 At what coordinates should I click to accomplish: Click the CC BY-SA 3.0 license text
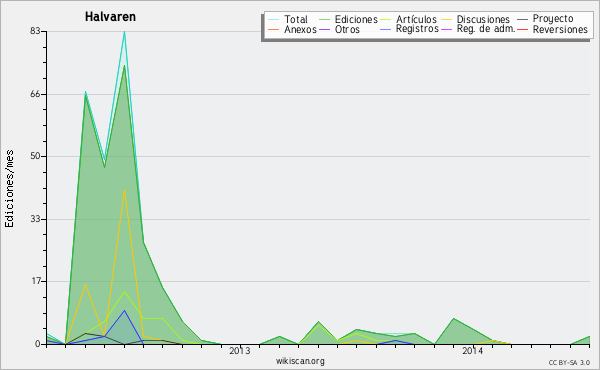pyautogui.click(x=569, y=363)
